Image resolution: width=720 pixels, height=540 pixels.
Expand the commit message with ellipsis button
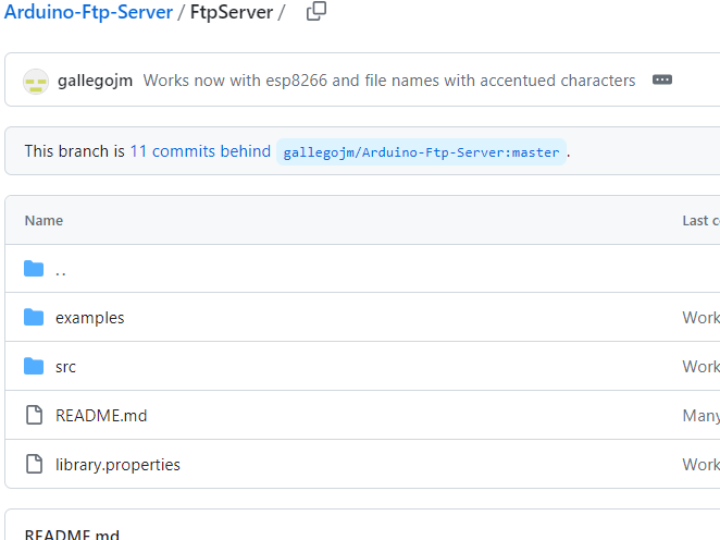pos(662,80)
